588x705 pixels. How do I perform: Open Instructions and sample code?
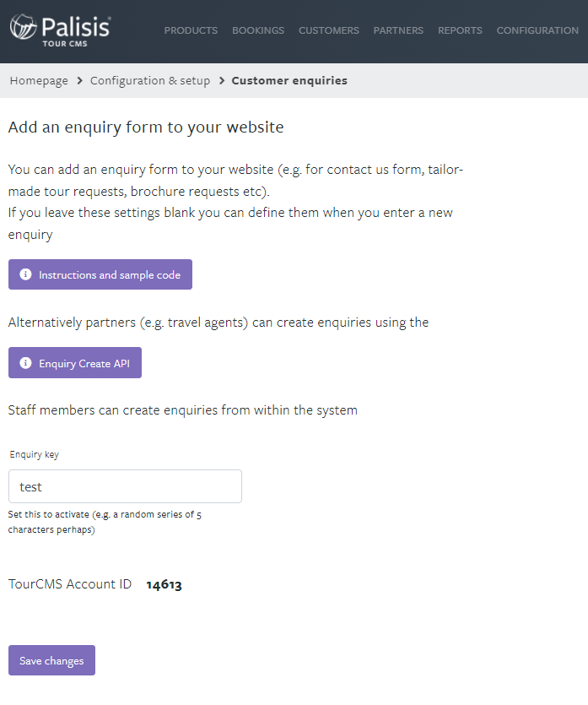point(100,274)
